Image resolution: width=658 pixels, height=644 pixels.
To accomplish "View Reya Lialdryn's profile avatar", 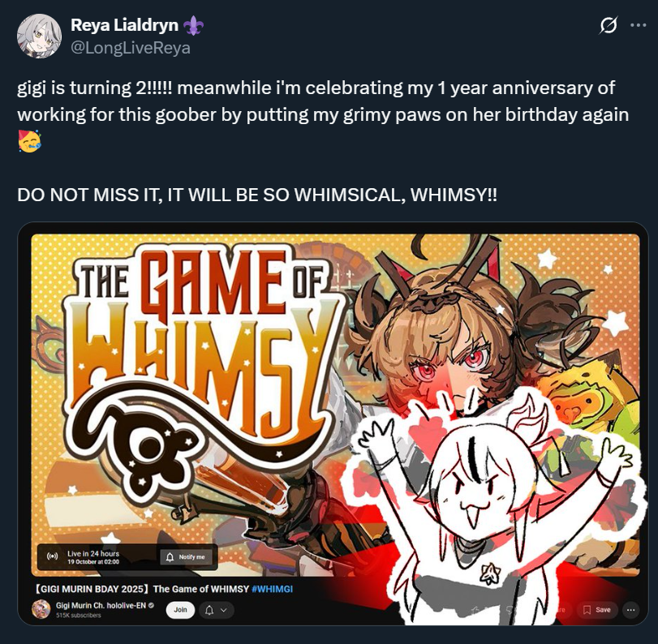I will 39,36.
